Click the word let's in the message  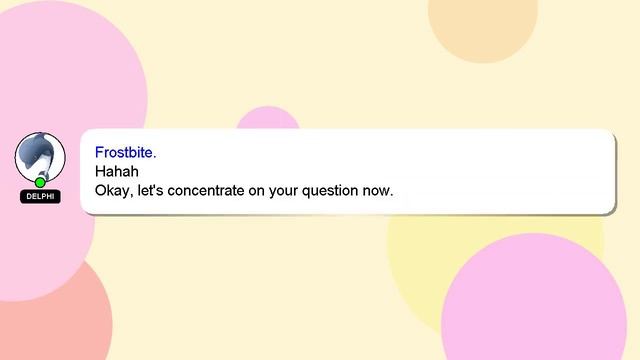(x=151, y=190)
